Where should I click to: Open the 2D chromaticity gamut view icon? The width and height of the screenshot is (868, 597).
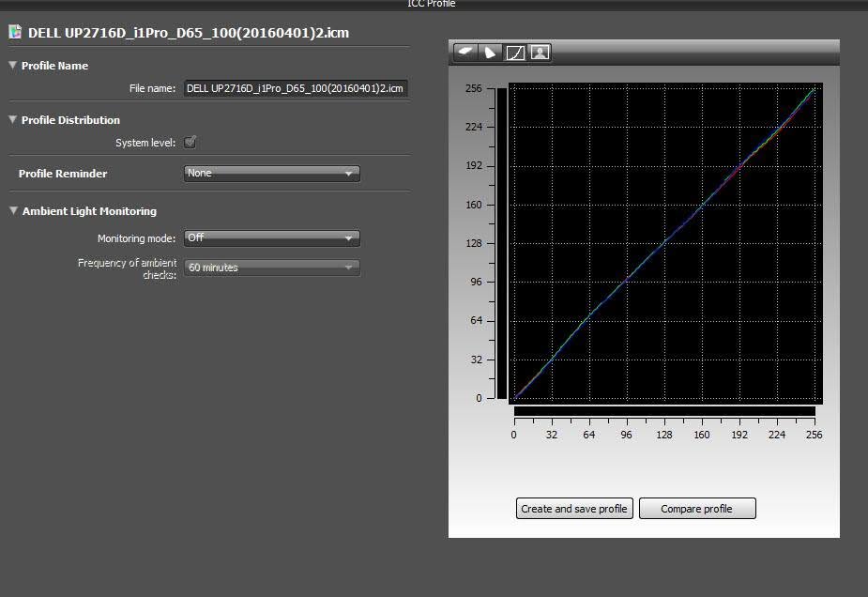pos(489,53)
